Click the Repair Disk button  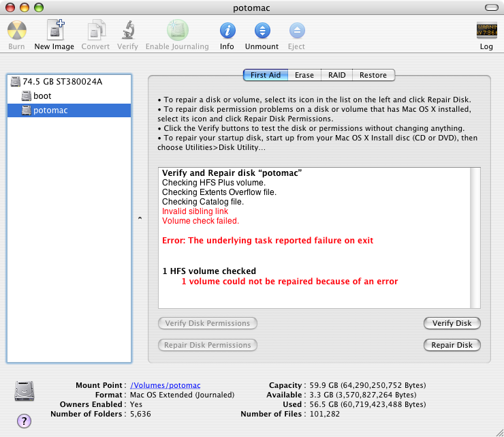tap(452, 345)
